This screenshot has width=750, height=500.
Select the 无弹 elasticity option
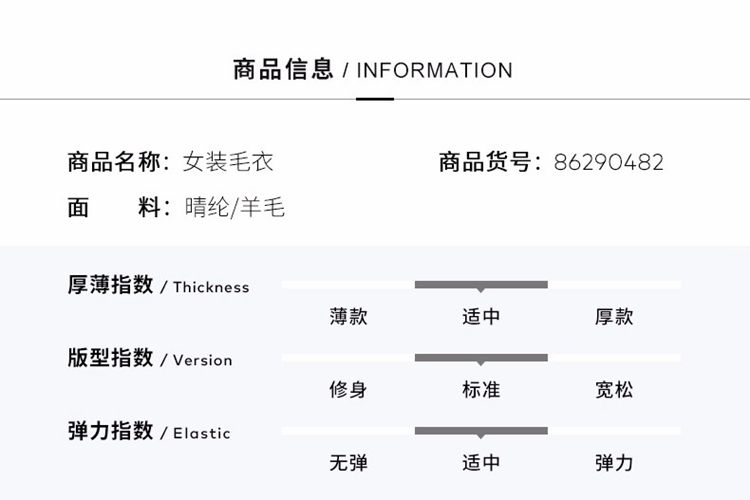pyautogui.click(x=349, y=463)
